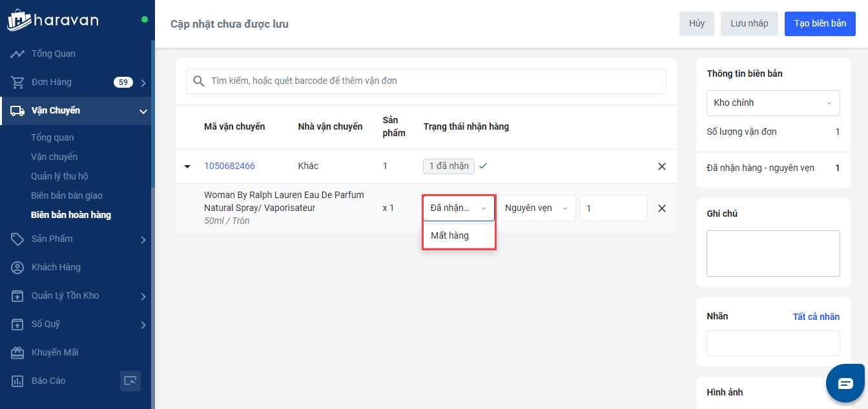Click the collapse sidebar icon near Báo Cáo
Image resolution: width=868 pixels, height=409 pixels.
(130, 381)
